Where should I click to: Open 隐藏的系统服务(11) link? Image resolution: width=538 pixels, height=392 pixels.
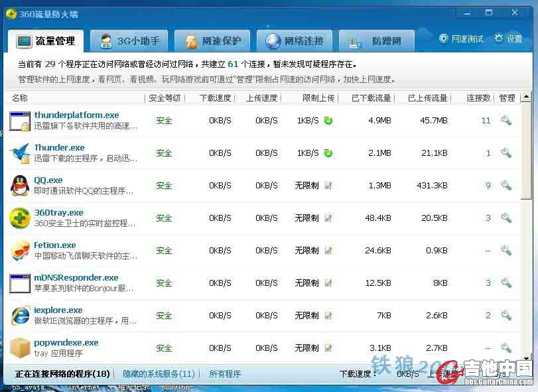point(159,374)
